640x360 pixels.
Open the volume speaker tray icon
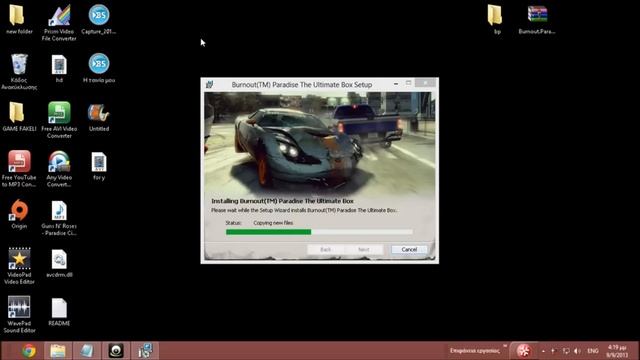[x=577, y=351]
